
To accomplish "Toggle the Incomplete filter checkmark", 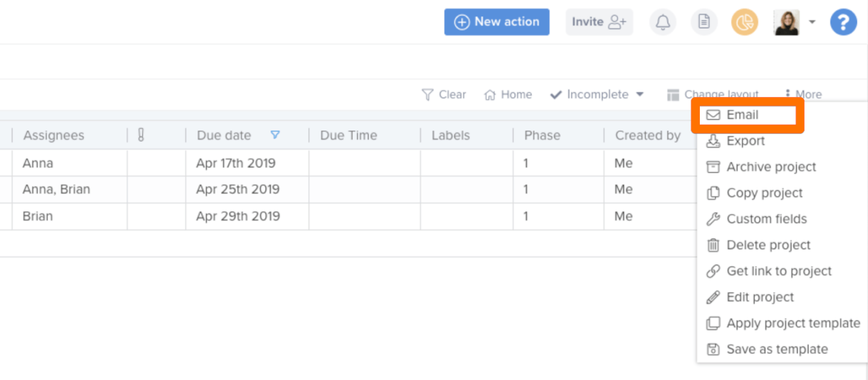I will click(x=556, y=94).
